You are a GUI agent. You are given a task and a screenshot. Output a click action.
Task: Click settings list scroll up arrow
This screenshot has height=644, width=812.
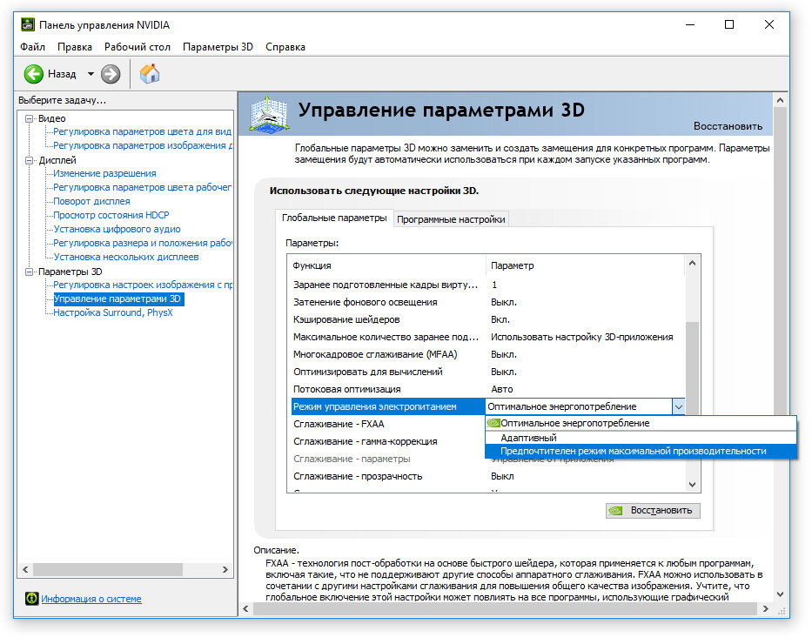pos(693,264)
